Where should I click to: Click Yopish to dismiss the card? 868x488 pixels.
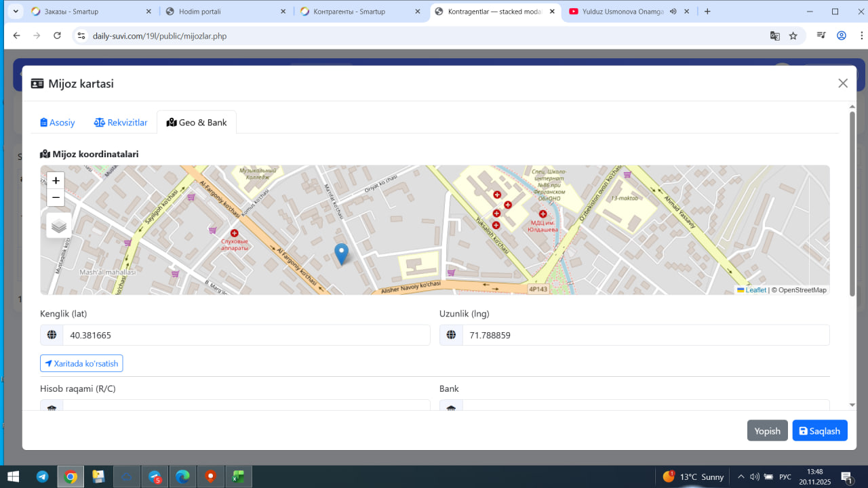tap(767, 431)
